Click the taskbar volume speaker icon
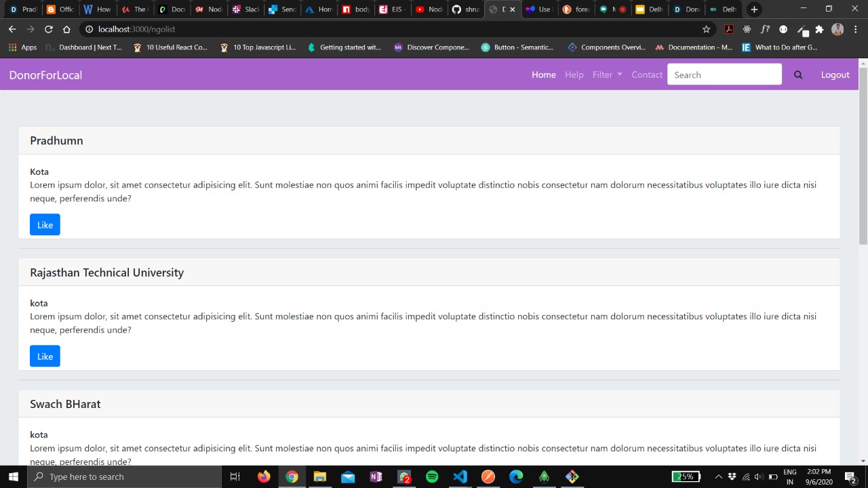Viewport: 868px width, 488px height. (758, 476)
